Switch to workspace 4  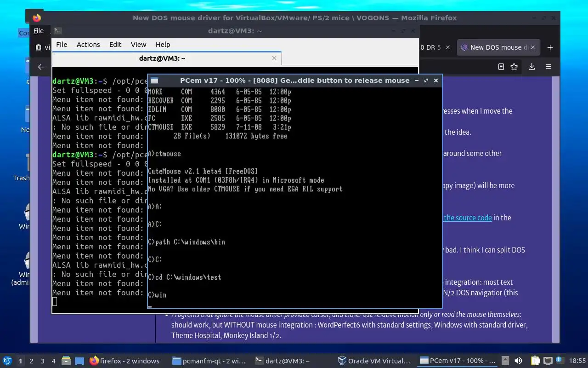[x=54, y=361]
